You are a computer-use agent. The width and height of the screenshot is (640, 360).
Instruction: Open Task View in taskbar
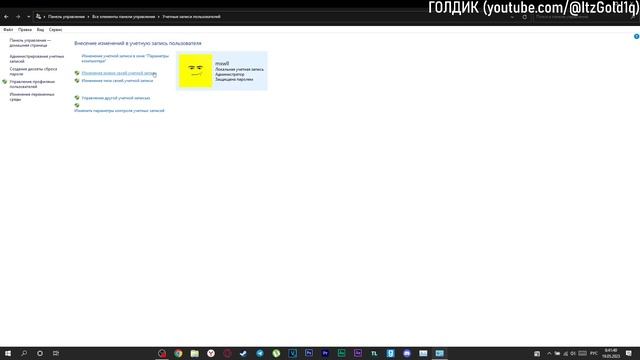click(x=56, y=353)
